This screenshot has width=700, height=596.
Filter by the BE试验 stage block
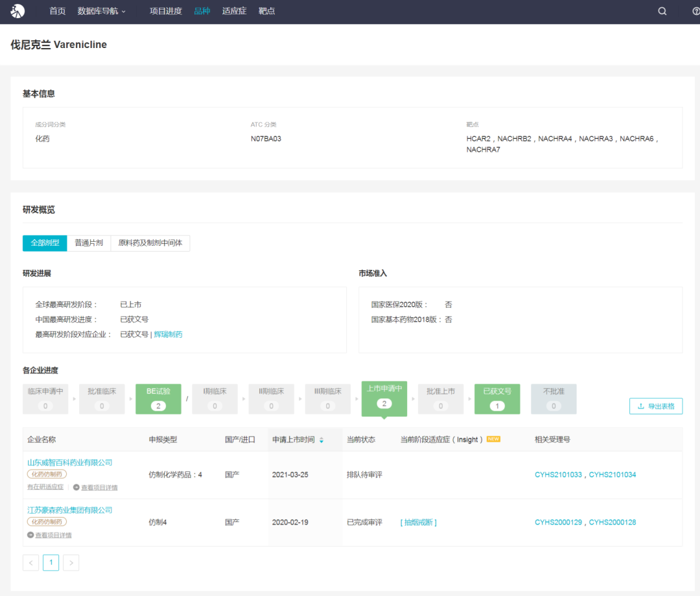click(x=158, y=399)
